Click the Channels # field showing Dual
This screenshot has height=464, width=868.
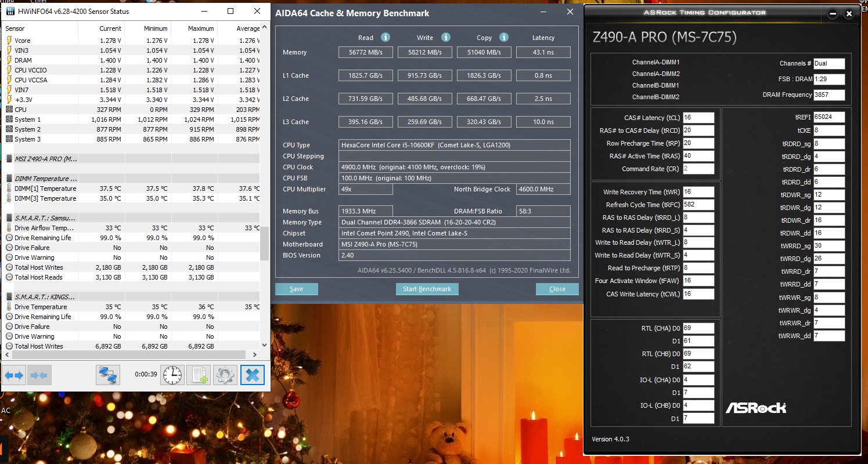click(x=829, y=63)
